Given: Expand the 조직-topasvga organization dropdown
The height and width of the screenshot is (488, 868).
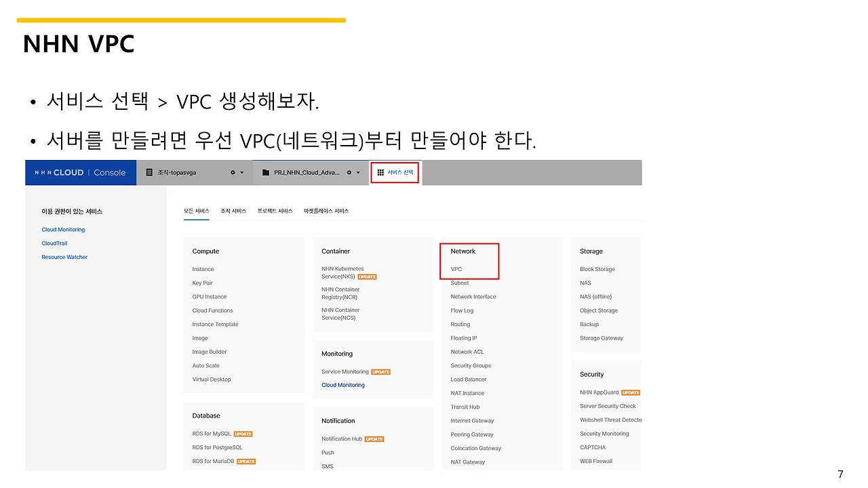Looking at the screenshot, I should point(241,172).
